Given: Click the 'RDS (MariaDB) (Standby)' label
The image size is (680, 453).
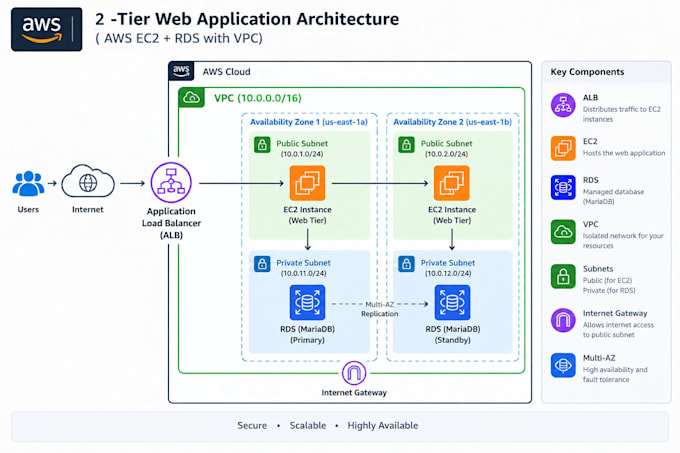Looking at the screenshot, I should 452,334.
